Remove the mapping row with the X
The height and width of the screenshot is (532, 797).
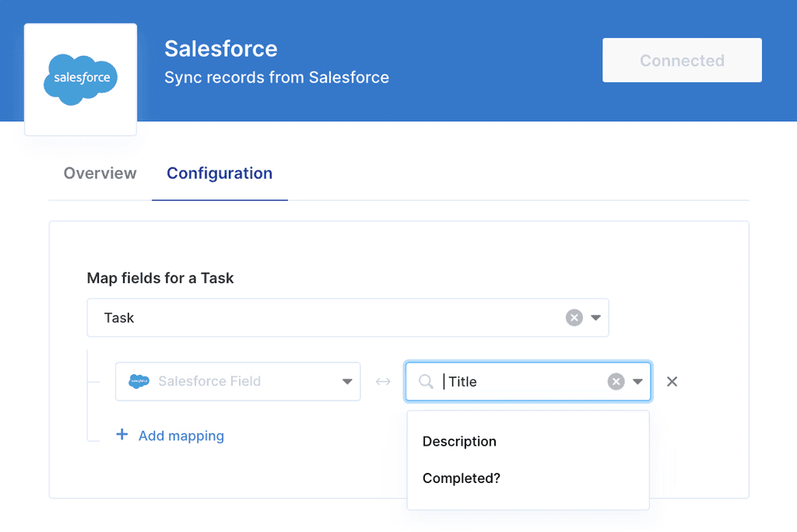tap(672, 381)
